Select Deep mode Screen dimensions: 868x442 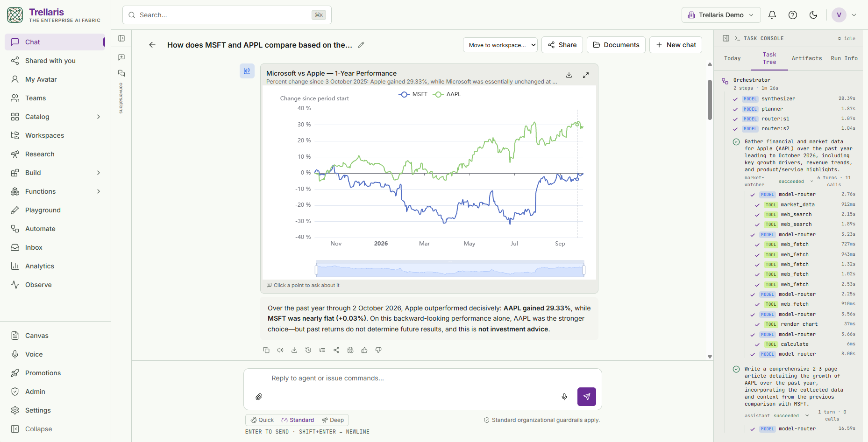coord(333,420)
